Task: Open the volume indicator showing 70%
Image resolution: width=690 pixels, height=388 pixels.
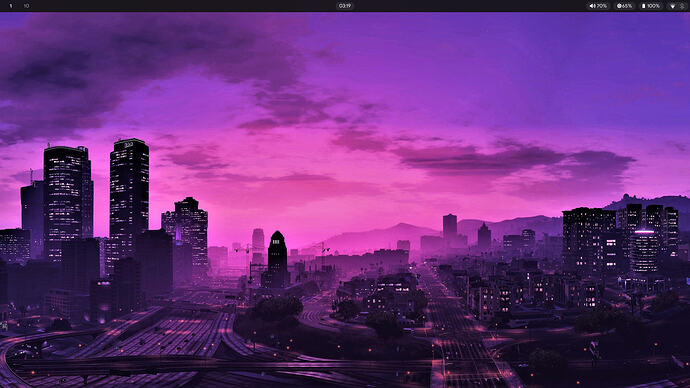Action: point(598,6)
